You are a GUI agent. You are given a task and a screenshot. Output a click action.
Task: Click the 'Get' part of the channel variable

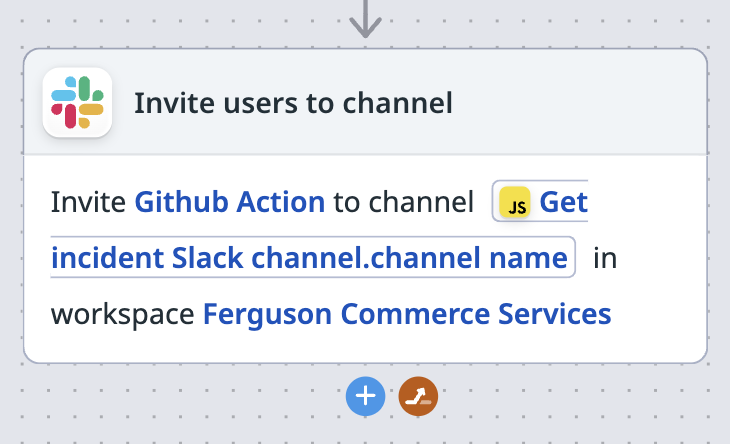coord(562,203)
